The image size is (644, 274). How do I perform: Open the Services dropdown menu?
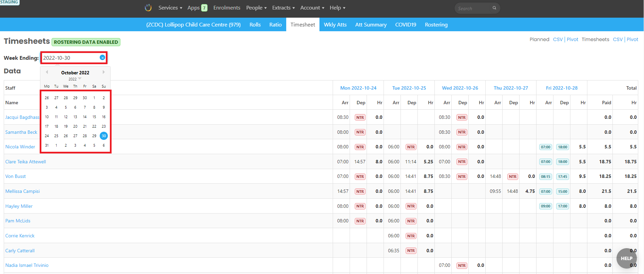pos(170,7)
